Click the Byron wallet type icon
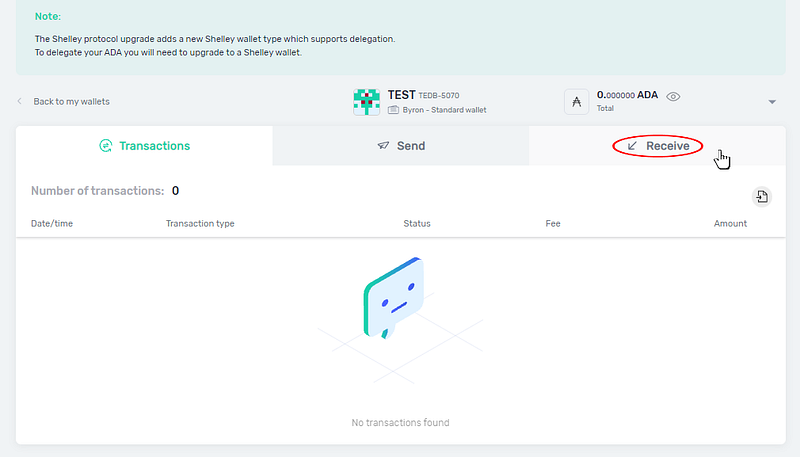This screenshot has width=800, height=457. [x=395, y=109]
